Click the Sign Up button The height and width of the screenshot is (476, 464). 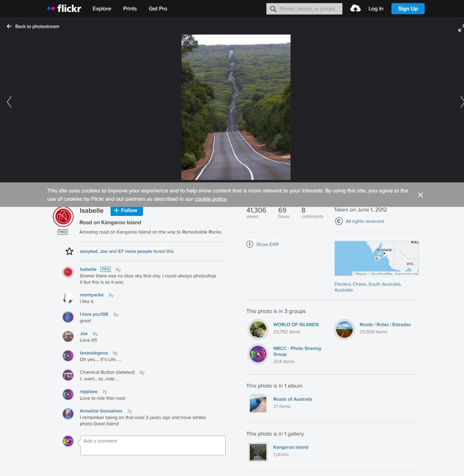[x=408, y=8]
